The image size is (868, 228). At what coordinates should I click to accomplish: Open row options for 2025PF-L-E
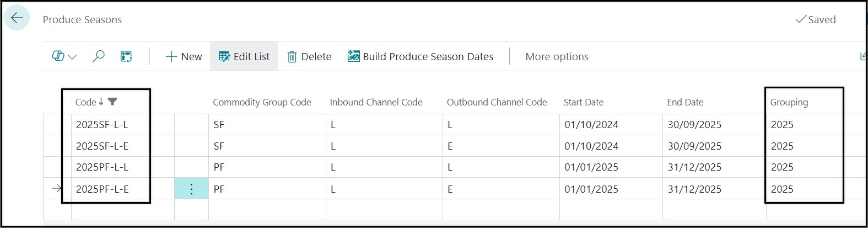(x=191, y=189)
